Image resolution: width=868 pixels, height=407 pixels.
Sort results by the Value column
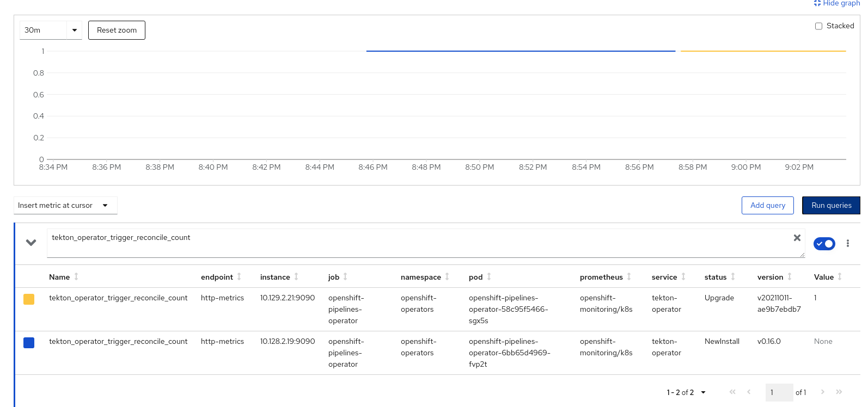(x=824, y=277)
